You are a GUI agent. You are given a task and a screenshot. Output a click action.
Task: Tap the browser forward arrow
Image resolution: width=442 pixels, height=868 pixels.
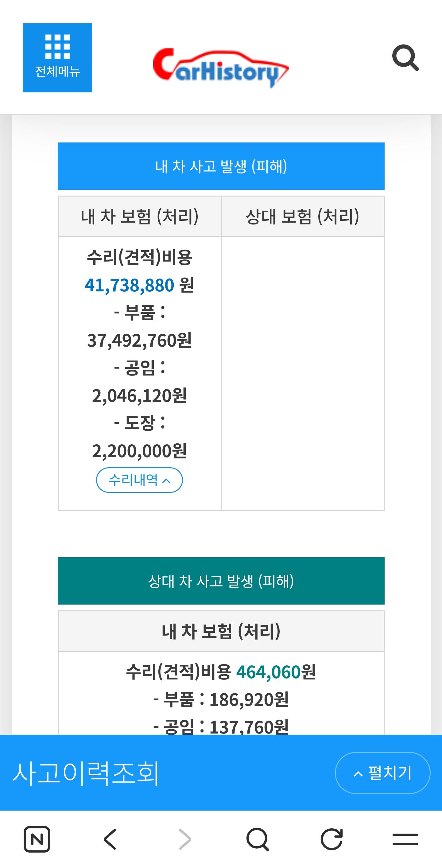(184, 839)
